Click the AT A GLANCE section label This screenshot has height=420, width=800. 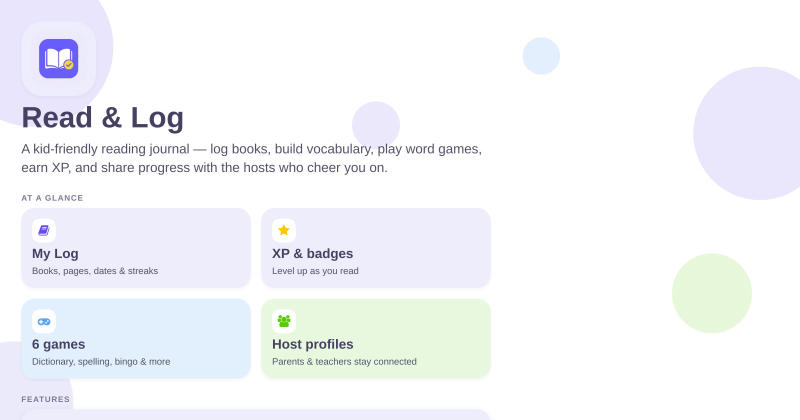52,198
